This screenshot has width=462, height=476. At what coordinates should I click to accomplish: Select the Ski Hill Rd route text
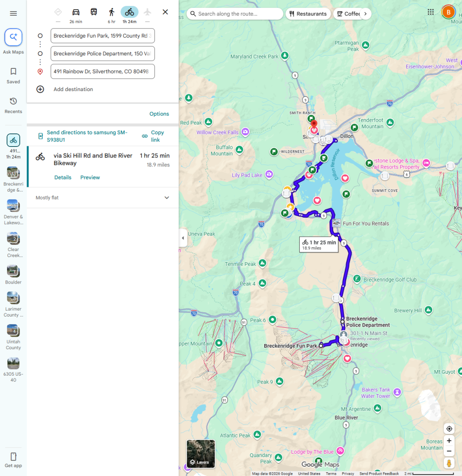click(93, 159)
